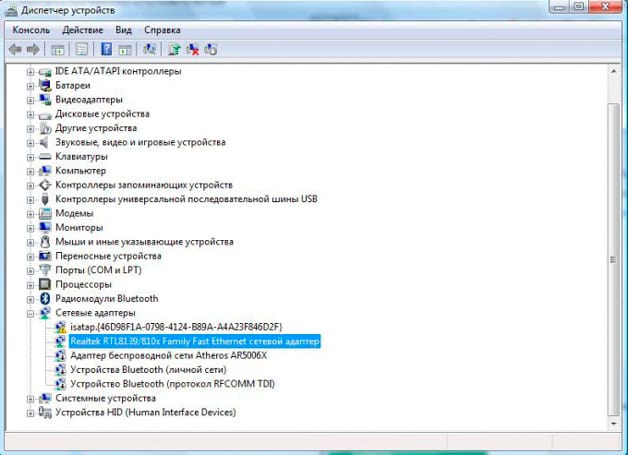Select Realtek RTL8139/810x Family Fast Ethernet adapter

pos(195,341)
